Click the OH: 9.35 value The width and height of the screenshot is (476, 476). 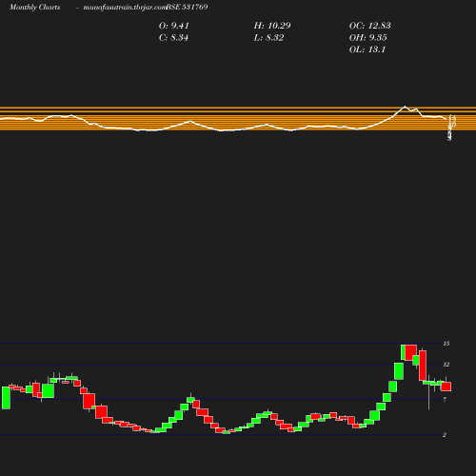pyautogui.click(x=368, y=38)
